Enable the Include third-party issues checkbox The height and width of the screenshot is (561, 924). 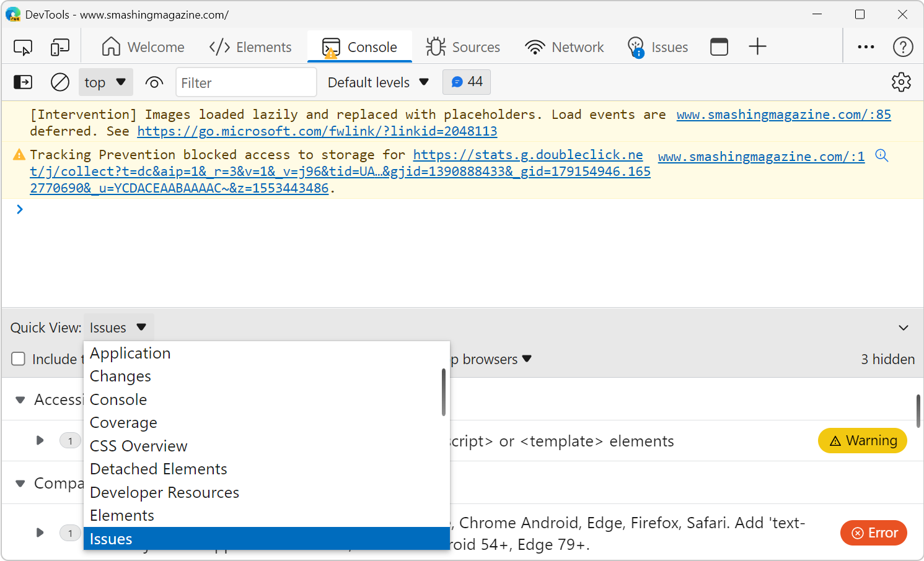pos(18,359)
